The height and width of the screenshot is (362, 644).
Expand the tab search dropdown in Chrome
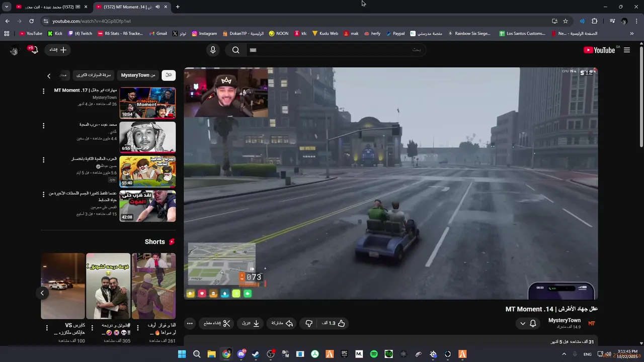coord(7,7)
